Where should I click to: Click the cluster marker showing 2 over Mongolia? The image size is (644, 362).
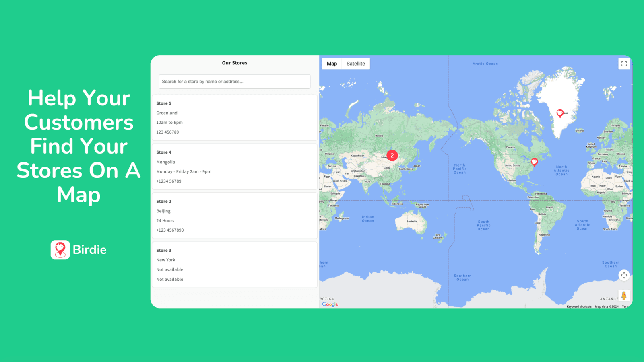coord(392,155)
